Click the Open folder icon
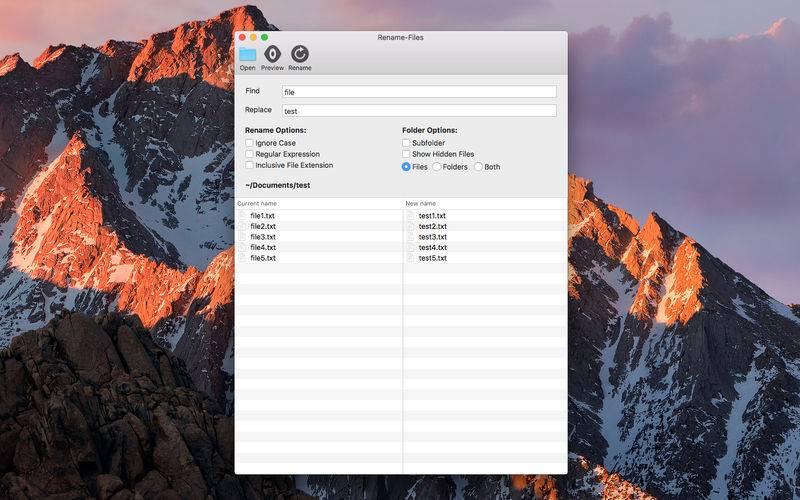 click(x=247, y=54)
